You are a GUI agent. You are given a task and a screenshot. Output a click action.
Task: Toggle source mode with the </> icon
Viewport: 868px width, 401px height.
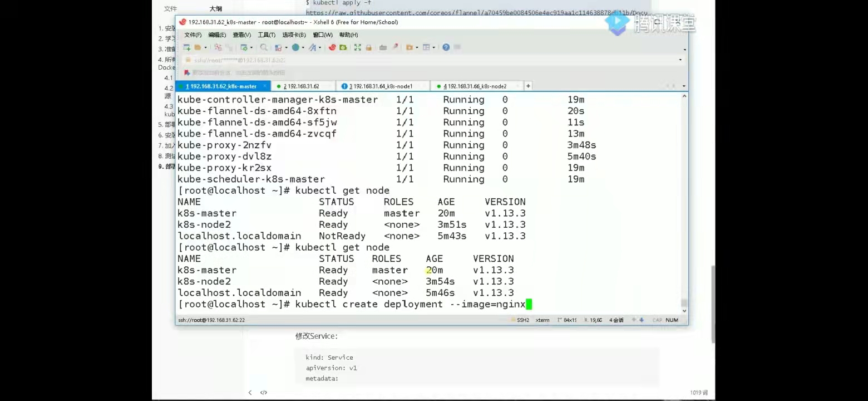[x=264, y=393]
